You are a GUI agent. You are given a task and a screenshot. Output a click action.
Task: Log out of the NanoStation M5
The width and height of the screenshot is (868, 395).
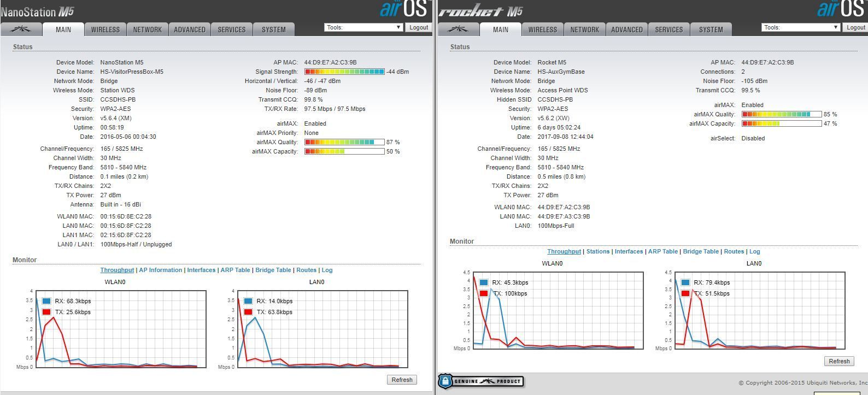coord(419,27)
